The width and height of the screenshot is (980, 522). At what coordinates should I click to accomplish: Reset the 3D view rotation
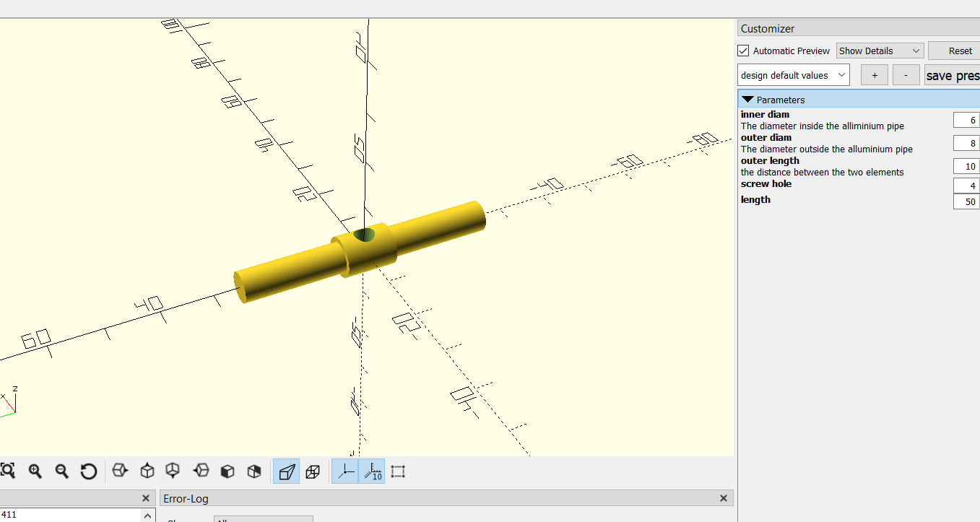coord(89,471)
